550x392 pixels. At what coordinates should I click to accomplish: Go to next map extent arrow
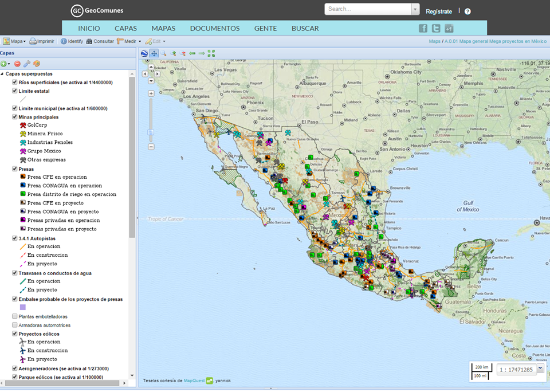coord(201,53)
